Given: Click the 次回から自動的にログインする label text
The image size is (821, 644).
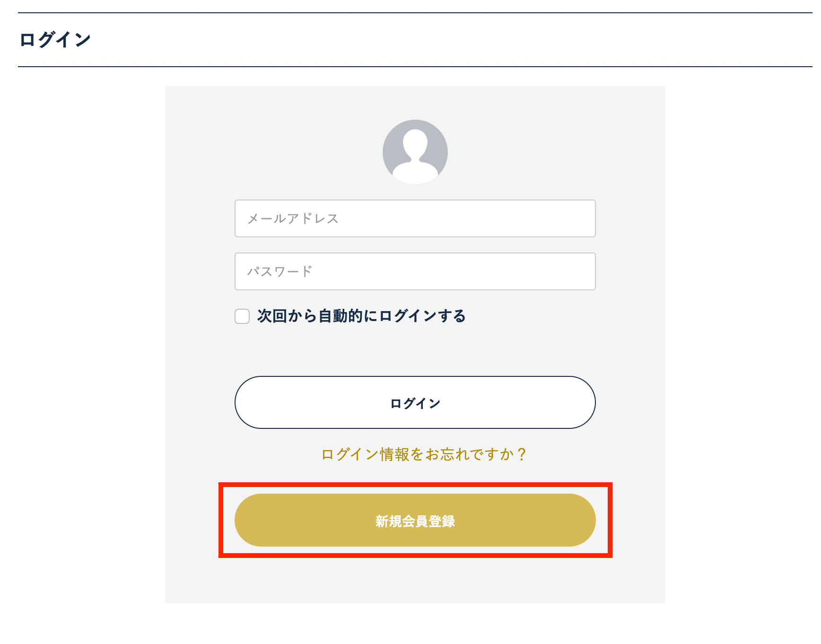Looking at the screenshot, I should [x=361, y=316].
